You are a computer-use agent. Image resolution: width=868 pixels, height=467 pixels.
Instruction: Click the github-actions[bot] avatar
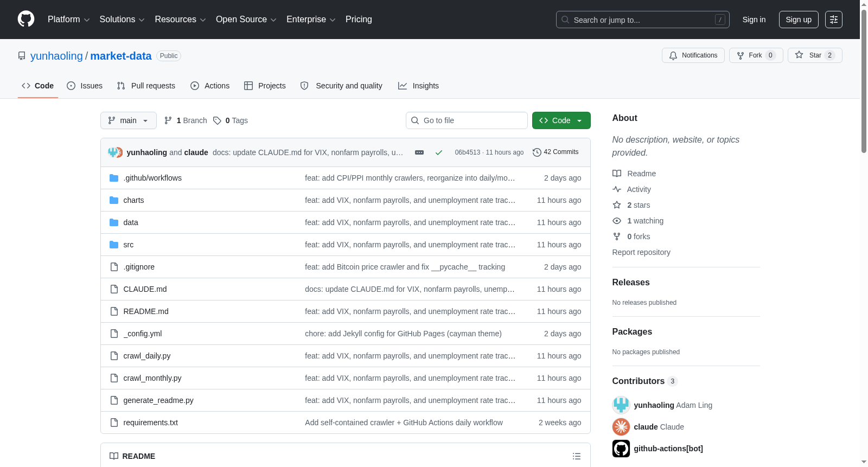tap(621, 449)
